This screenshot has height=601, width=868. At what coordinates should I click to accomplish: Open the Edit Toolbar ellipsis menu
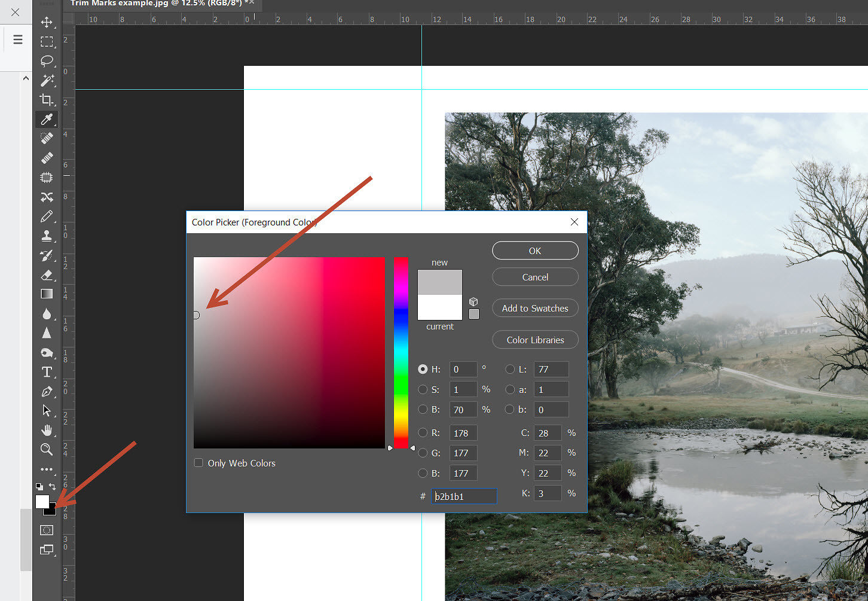point(47,469)
